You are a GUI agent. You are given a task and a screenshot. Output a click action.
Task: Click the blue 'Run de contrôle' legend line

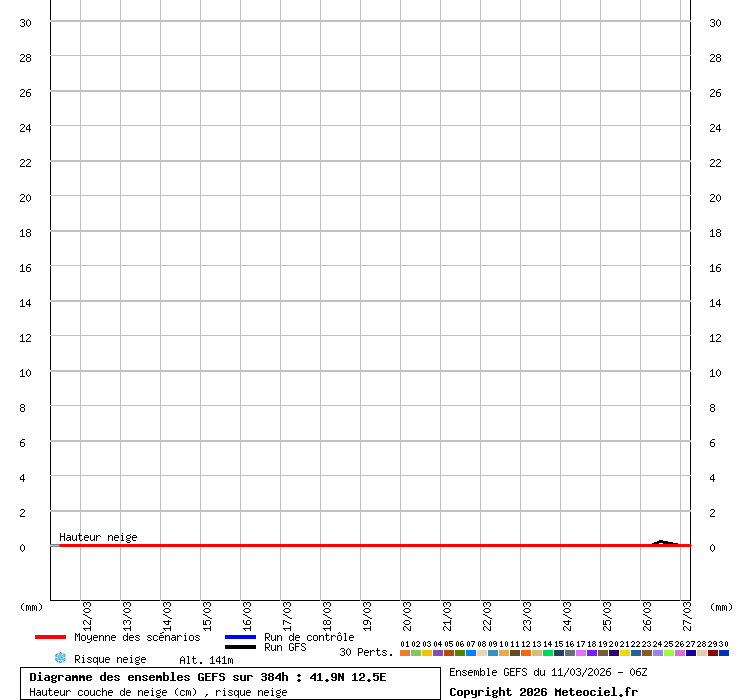[x=240, y=637]
